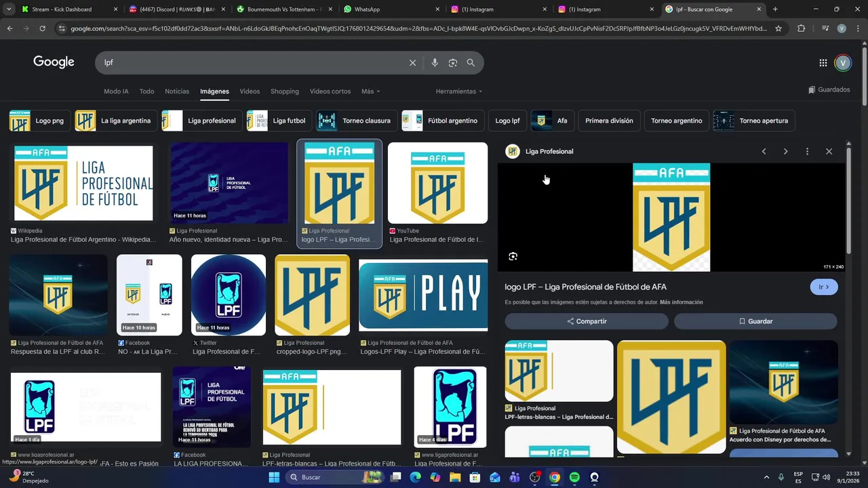Show hidden system tray icons

tap(766, 477)
